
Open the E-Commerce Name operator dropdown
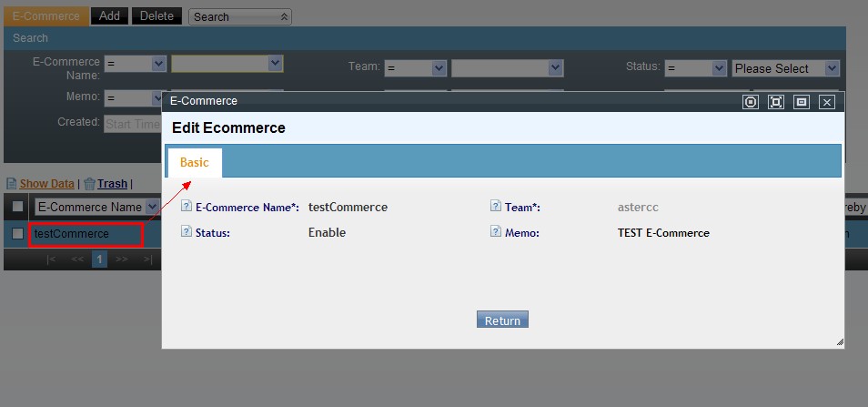pyautogui.click(x=135, y=64)
